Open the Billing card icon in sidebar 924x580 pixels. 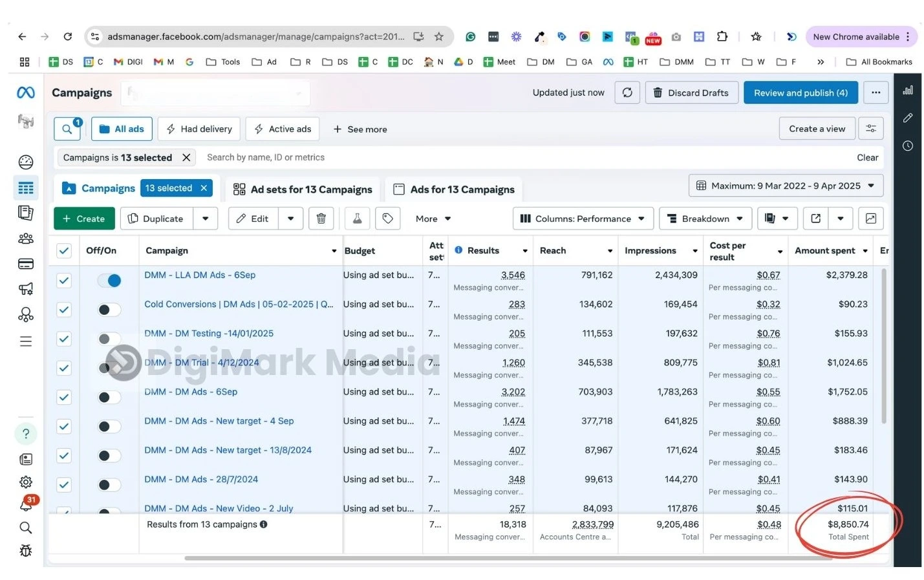pos(26,264)
